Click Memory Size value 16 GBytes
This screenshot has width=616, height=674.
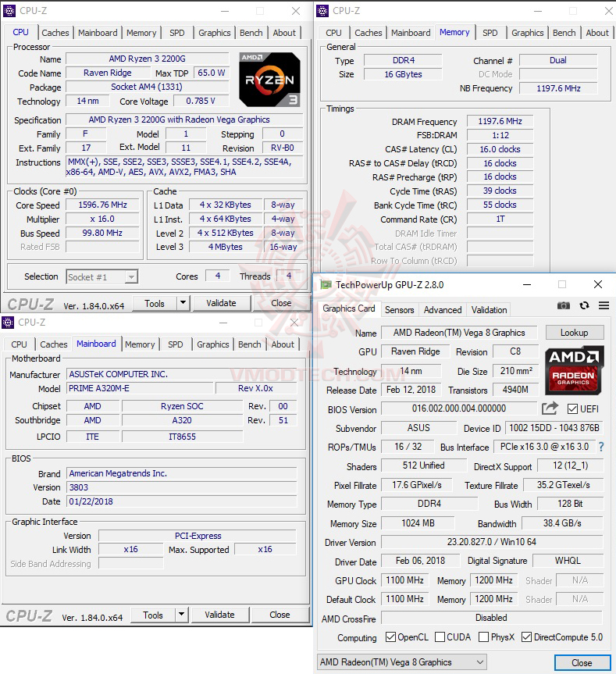(x=403, y=74)
